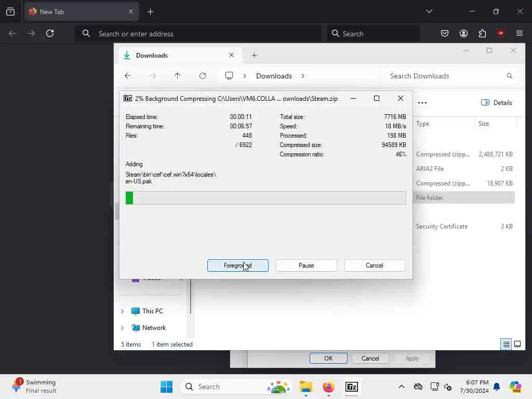This screenshot has height=399, width=532.
Task: Click the greyed Apply button
Action: point(412,358)
